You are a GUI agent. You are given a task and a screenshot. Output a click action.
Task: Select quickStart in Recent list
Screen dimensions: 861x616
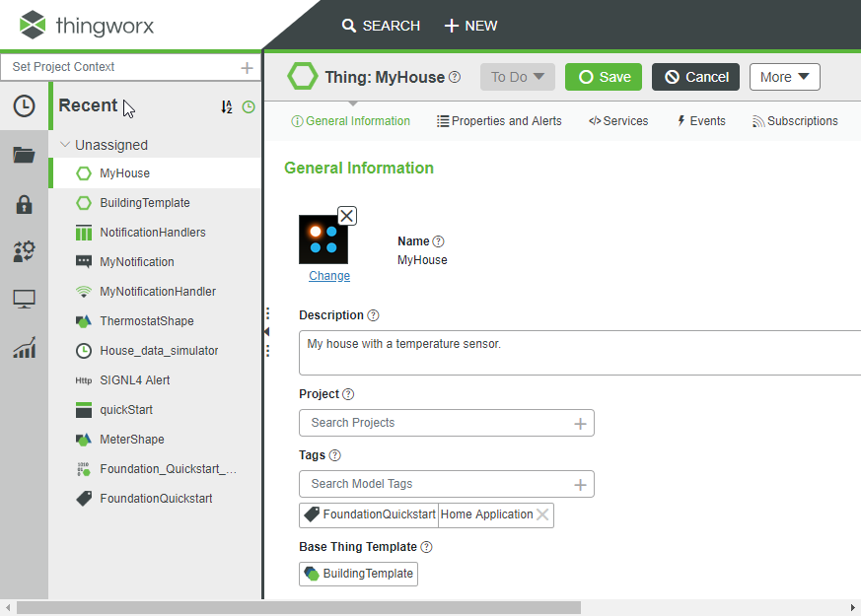tap(156, 410)
